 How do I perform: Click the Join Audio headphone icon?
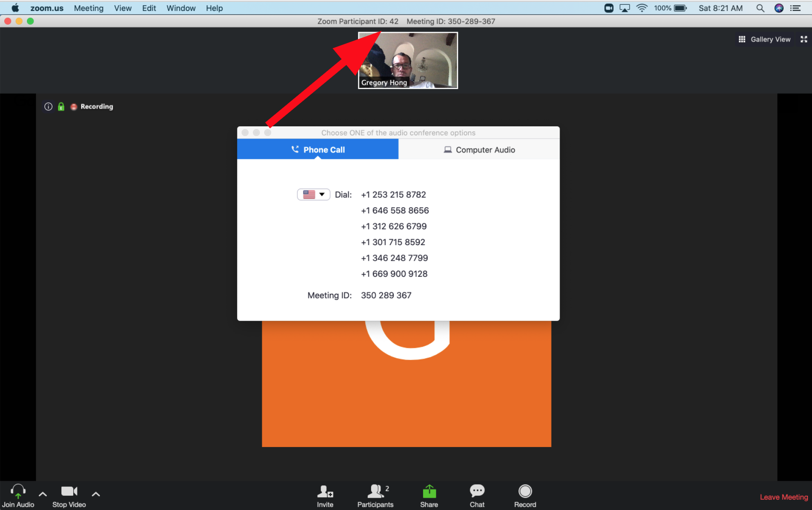coord(18,492)
